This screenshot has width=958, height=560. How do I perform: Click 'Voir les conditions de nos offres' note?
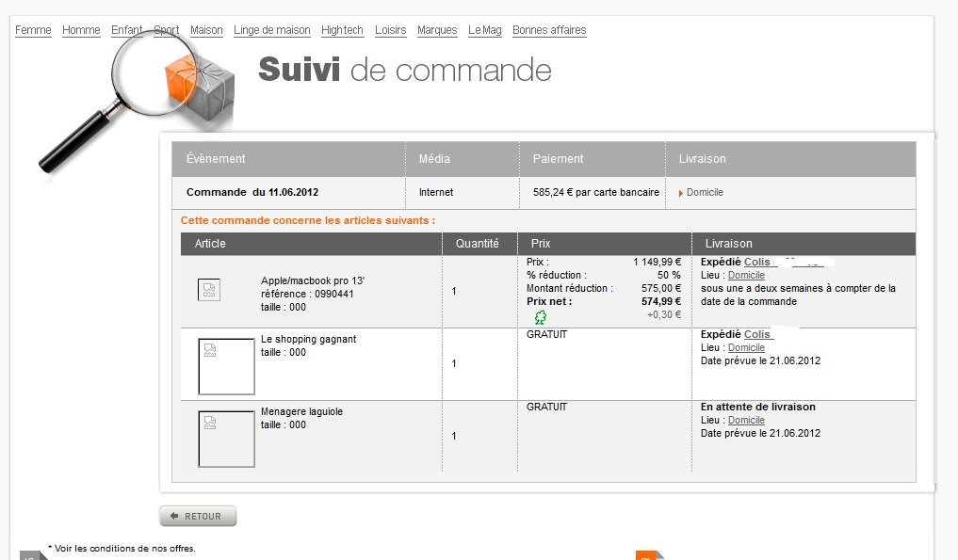pos(122,549)
